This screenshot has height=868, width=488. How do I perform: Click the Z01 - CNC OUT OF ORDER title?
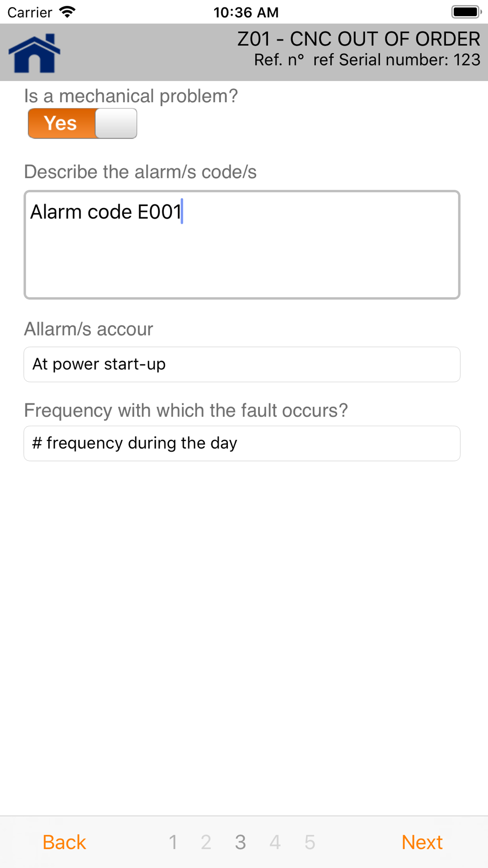(x=359, y=39)
